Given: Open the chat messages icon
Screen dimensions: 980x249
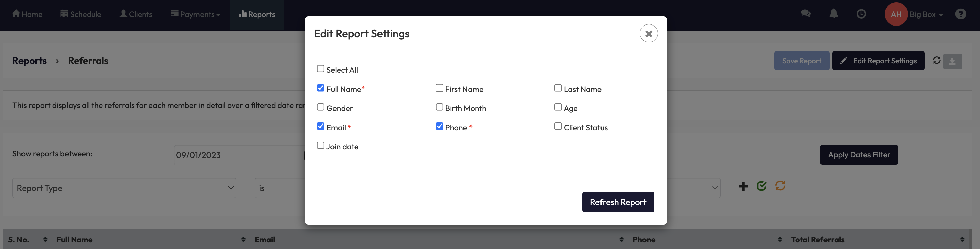Looking at the screenshot, I should coord(805,14).
